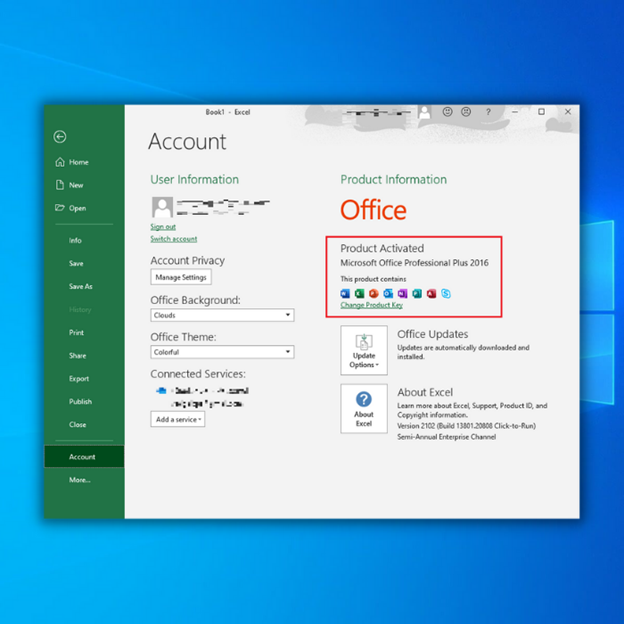The height and width of the screenshot is (624, 624).
Task: Send a smile feedback icon
Action: [447, 112]
